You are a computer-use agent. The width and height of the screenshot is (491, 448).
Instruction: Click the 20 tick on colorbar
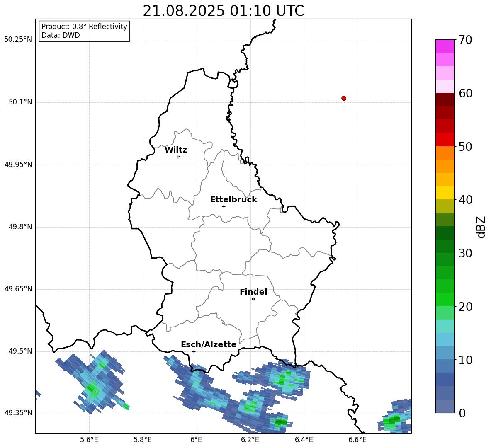tap(465, 307)
